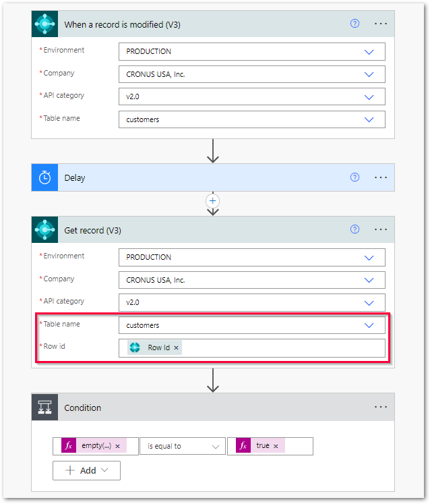Open the 'is equal to' operator dropdown

click(183, 446)
